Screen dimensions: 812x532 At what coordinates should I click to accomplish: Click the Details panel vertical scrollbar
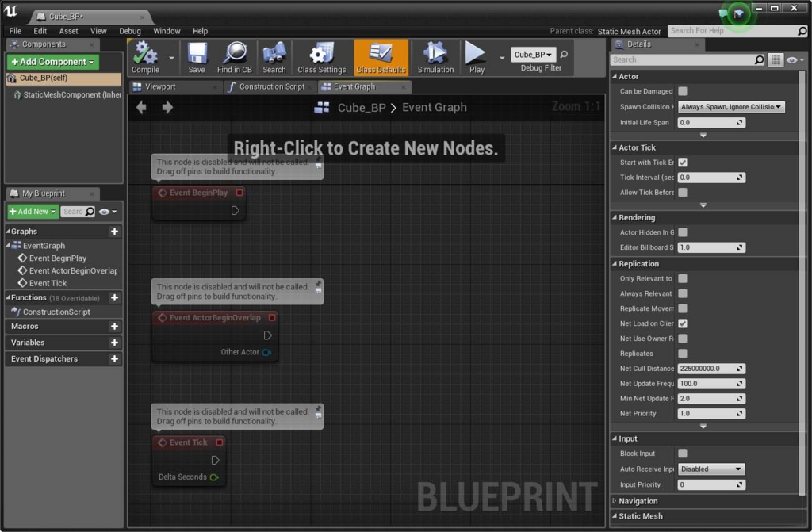[802, 282]
